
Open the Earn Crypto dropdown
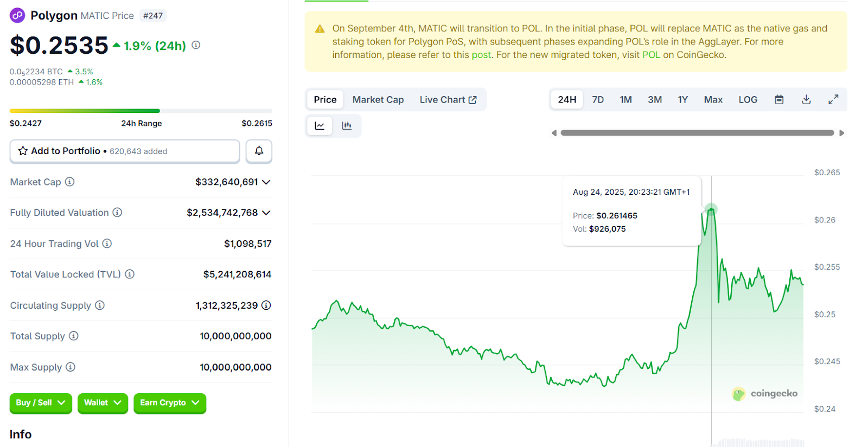(x=169, y=403)
